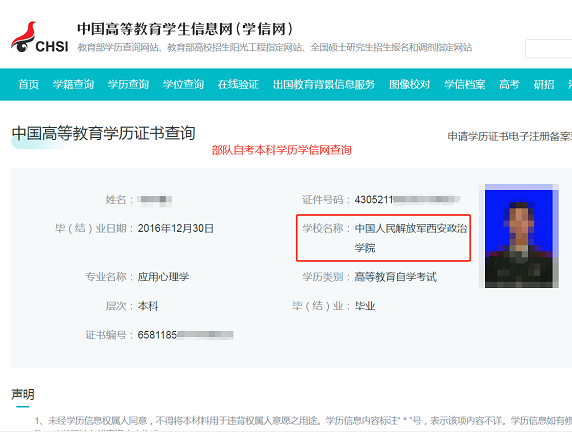Image resolution: width=572 pixels, height=432 pixels.
Task: Select graduation date 2016年12月30日
Action: (x=175, y=228)
